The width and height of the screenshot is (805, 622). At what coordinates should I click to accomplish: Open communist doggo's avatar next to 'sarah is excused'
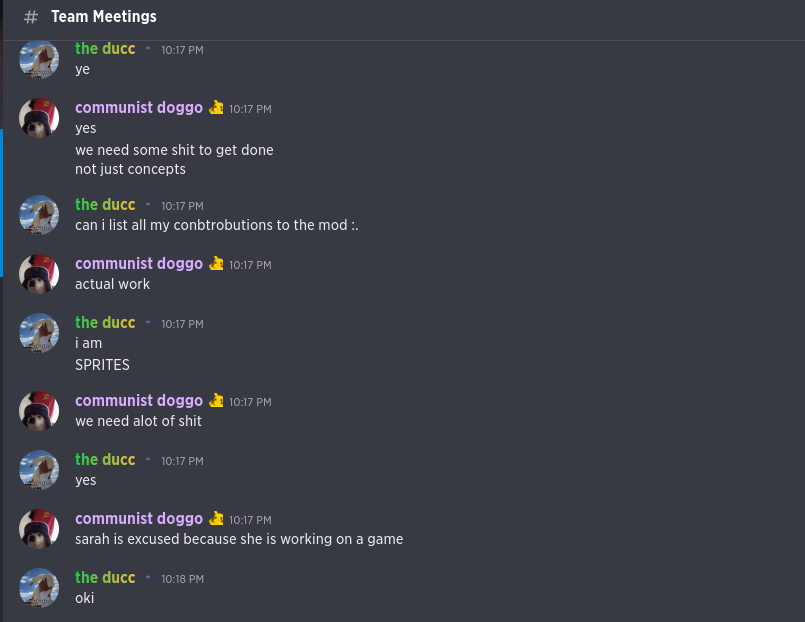(x=39, y=528)
